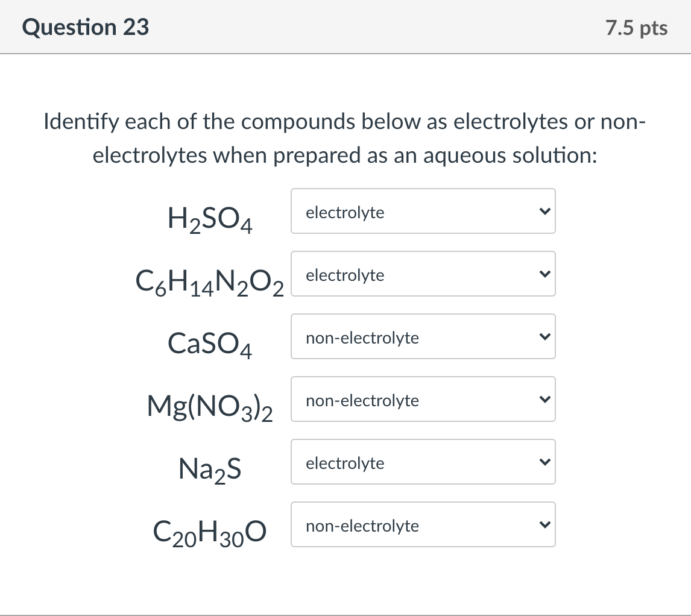This screenshot has height=616, width=691.
Task: Open the C20H30O answer dropdown
Action: coord(422,525)
